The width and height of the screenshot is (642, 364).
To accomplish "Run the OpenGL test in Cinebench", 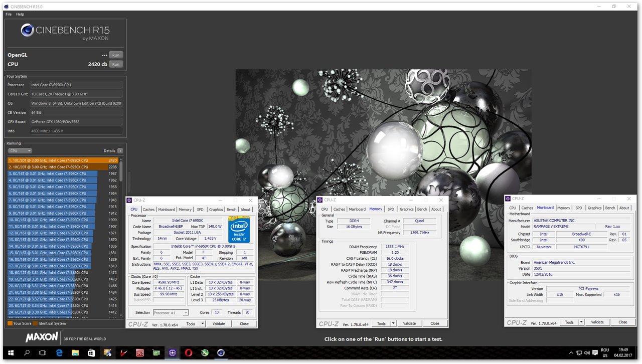I will click(116, 55).
